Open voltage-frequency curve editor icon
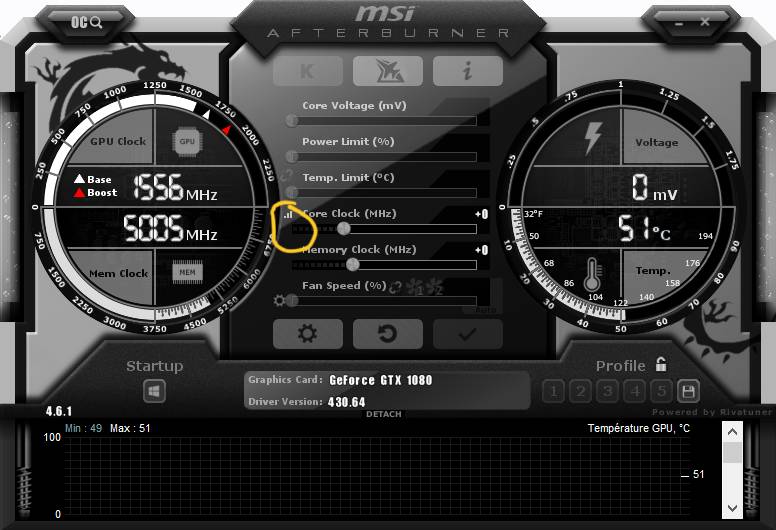 click(x=289, y=215)
